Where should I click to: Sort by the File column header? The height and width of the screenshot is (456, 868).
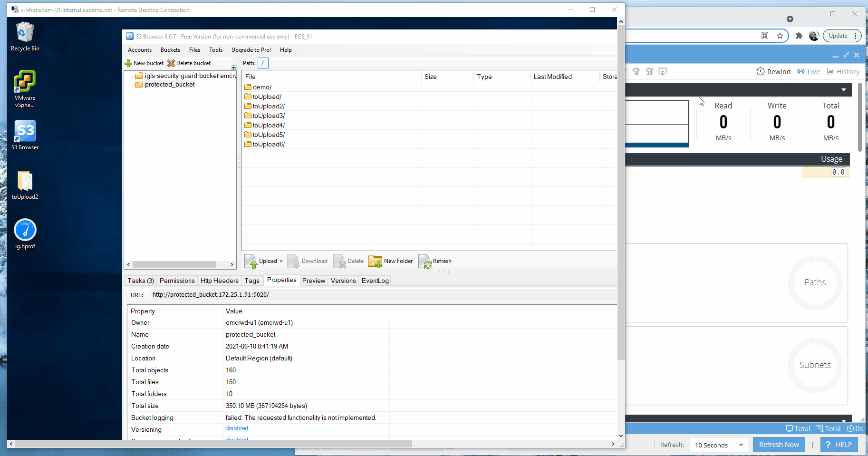point(332,77)
